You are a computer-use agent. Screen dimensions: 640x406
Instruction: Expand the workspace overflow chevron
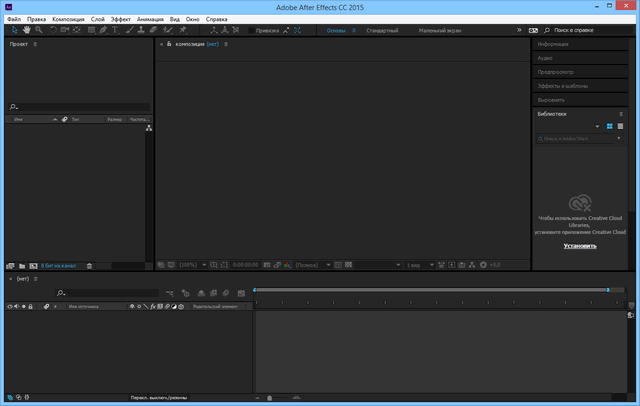point(519,31)
